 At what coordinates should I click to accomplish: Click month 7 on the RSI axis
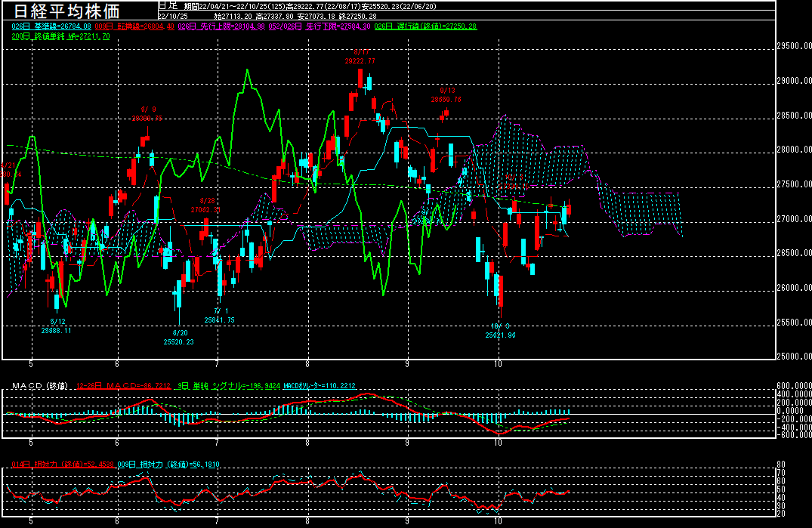coord(217,521)
